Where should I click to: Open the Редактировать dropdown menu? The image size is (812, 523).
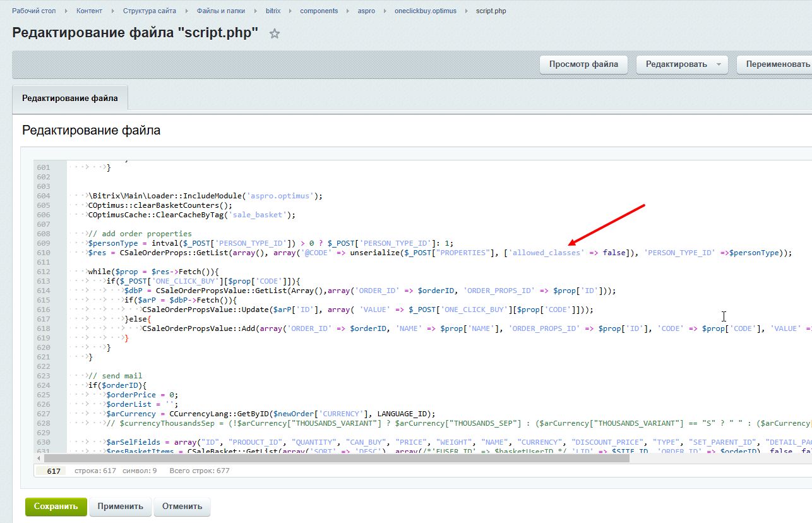tap(683, 64)
